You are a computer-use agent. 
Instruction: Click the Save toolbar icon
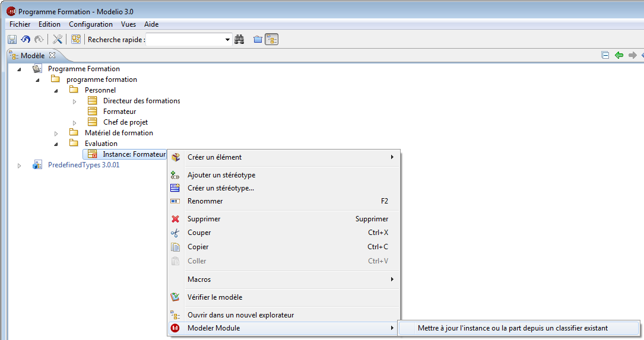pos(12,39)
